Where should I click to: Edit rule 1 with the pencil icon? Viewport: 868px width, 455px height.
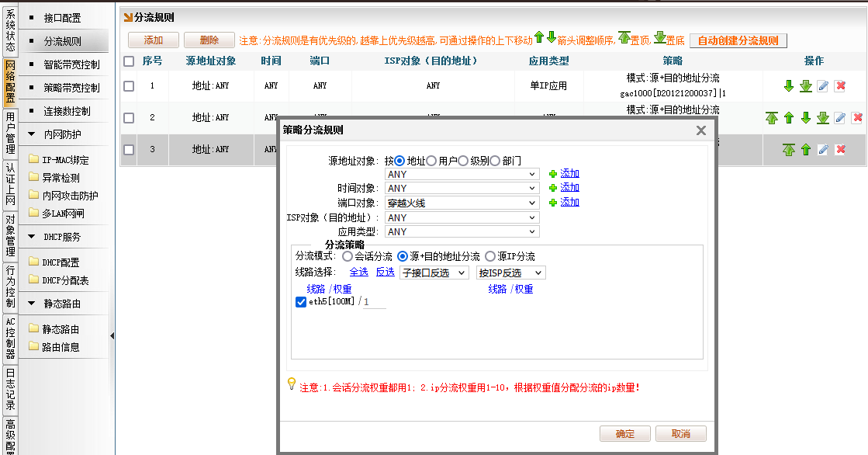(x=822, y=86)
